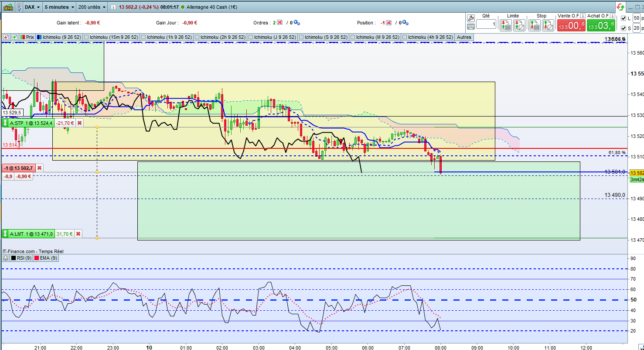
Task: Click the 31,70 € limit order gain value
Action: [64, 234]
